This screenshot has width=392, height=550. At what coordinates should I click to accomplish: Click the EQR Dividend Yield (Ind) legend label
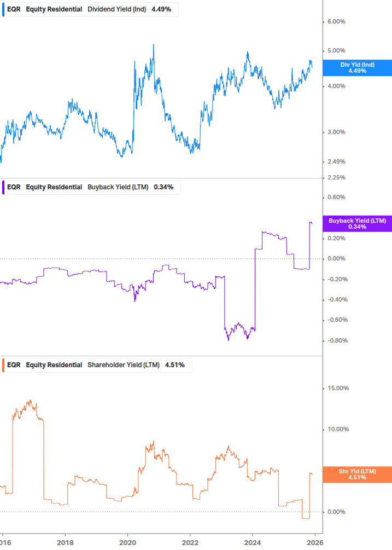90,9
